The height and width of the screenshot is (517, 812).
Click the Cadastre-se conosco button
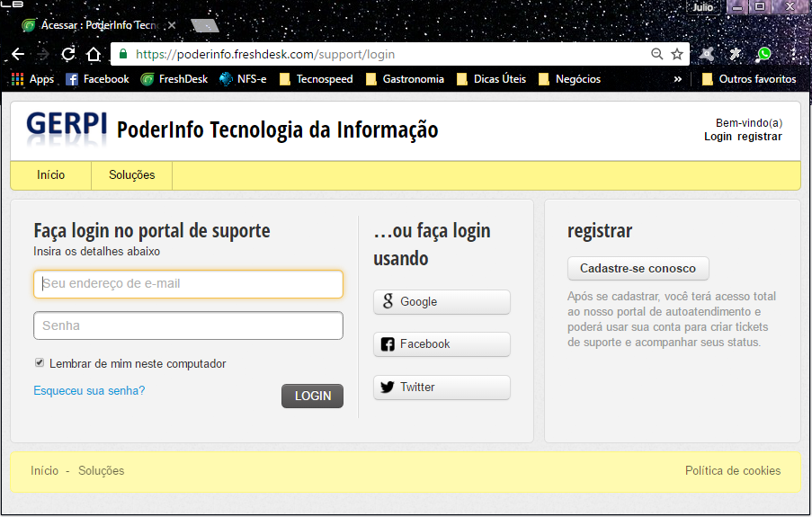pos(638,268)
